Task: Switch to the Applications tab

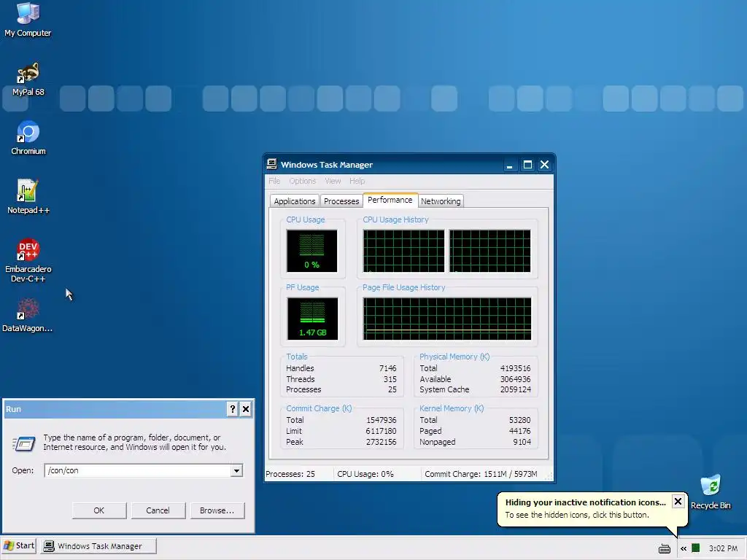Action: point(295,201)
